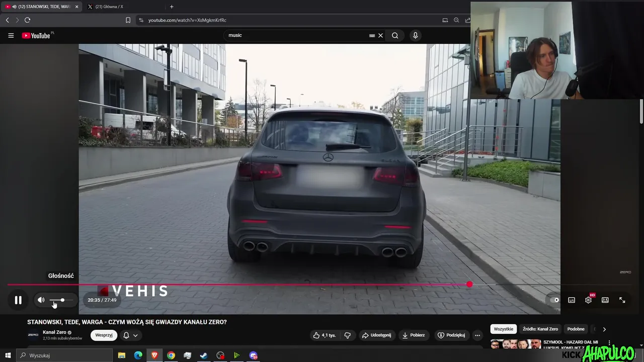Like the video (4,1 tys.)
644x362 pixels.
[x=324, y=335]
